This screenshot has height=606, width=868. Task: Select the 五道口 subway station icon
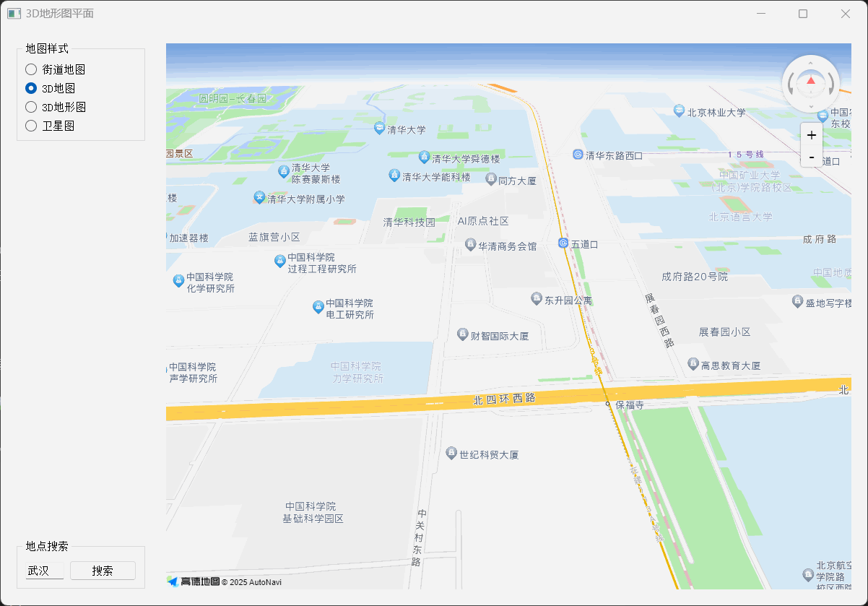pos(563,243)
